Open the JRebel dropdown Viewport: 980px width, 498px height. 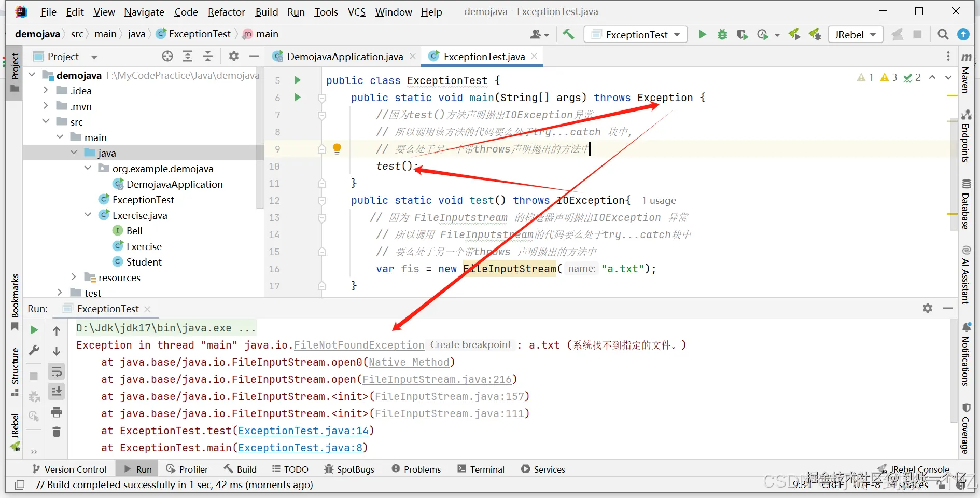(x=856, y=34)
